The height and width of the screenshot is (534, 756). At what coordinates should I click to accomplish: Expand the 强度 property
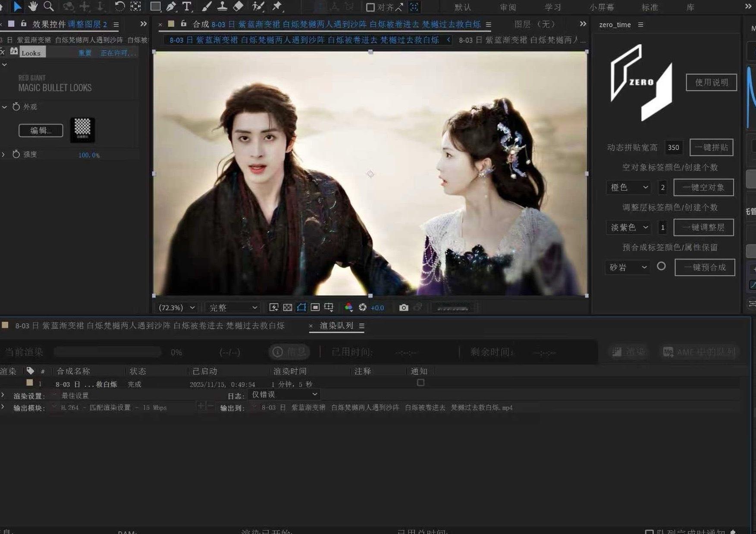pyautogui.click(x=3, y=154)
